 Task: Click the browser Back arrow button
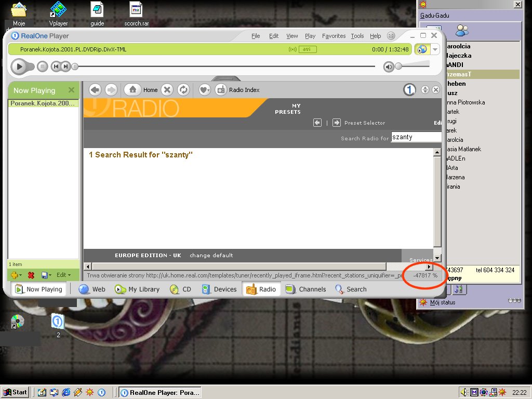(96, 90)
